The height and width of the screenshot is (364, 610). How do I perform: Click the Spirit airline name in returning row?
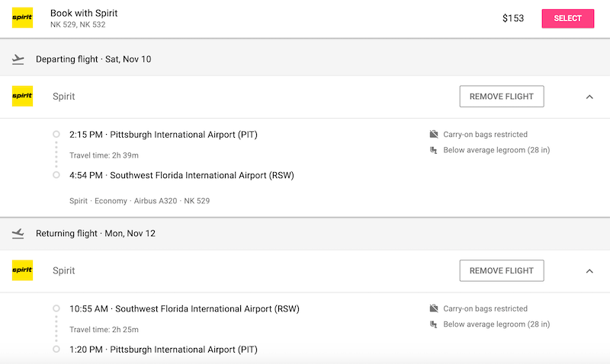[64, 270]
